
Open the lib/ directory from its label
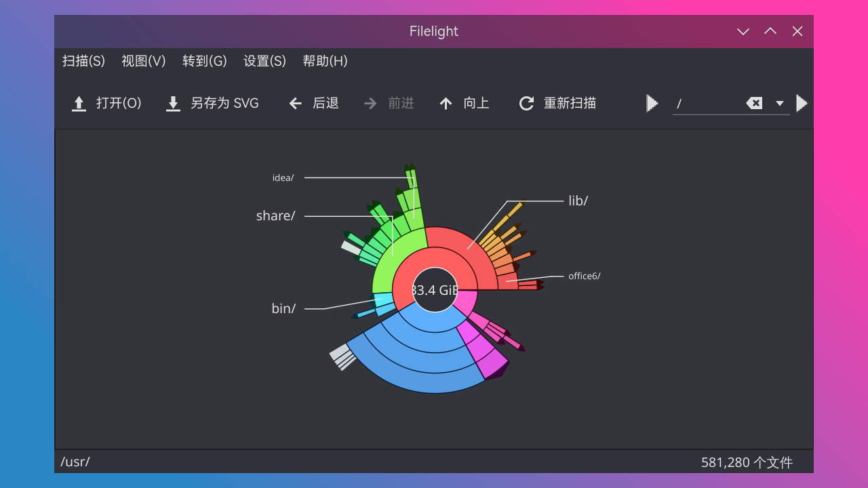click(x=577, y=201)
